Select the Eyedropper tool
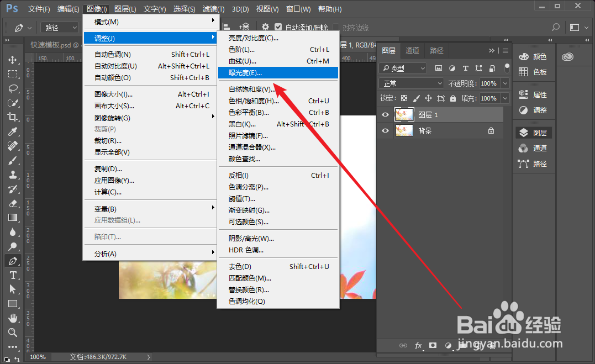Image resolution: width=595 pixels, height=364 pixels. coord(12,131)
